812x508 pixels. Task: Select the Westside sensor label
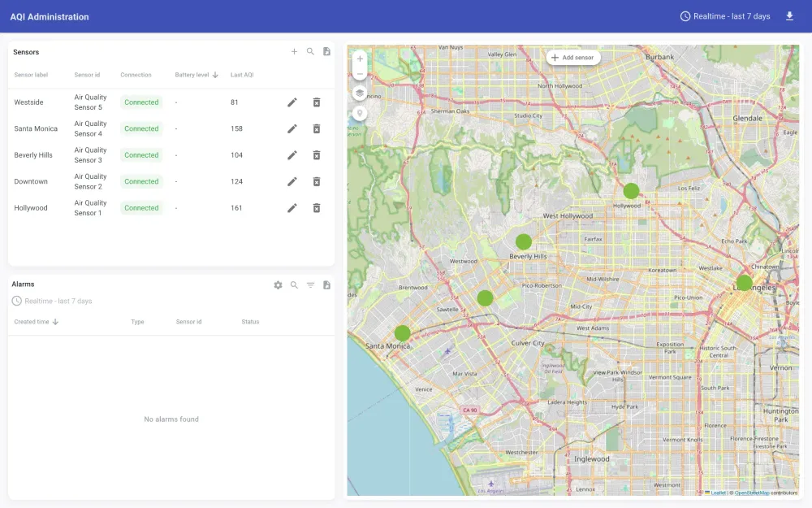(x=28, y=102)
